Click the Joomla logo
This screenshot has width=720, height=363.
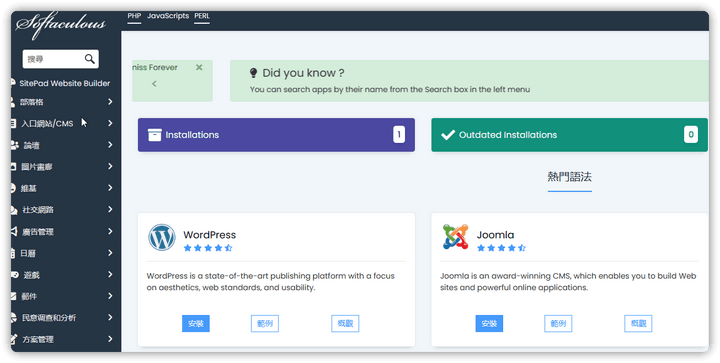455,237
